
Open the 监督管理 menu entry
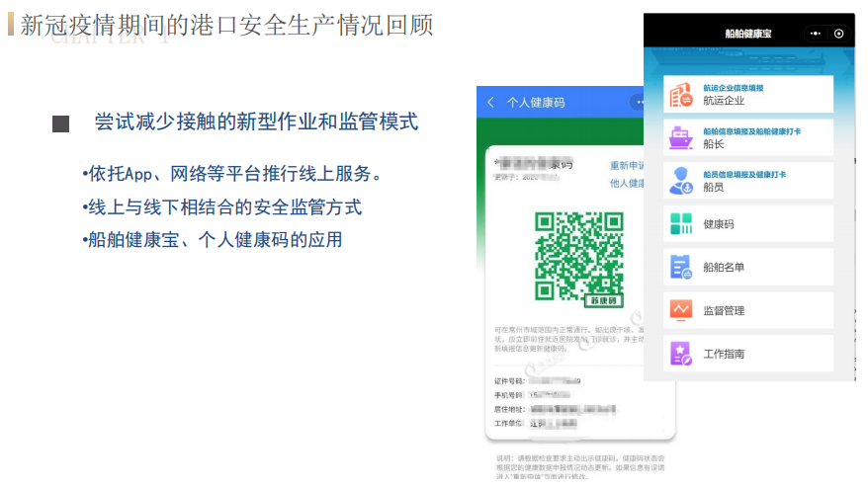click(748, 310)
